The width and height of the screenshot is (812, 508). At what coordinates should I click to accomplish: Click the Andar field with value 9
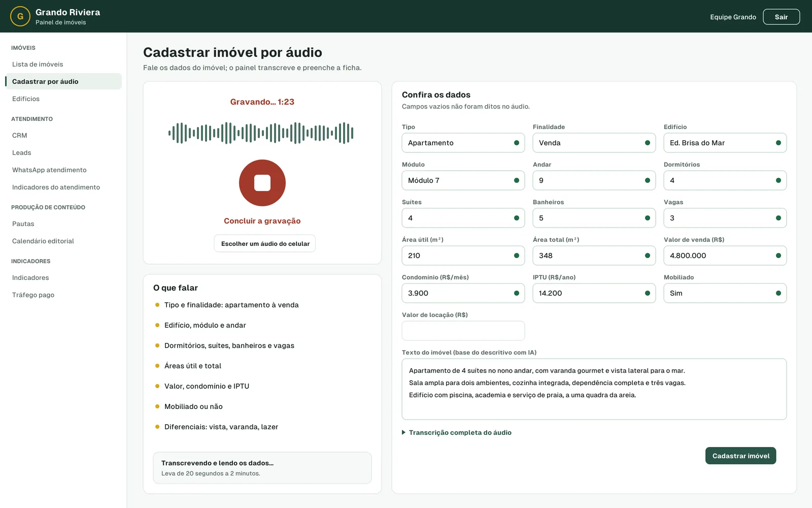pos(594,180)
